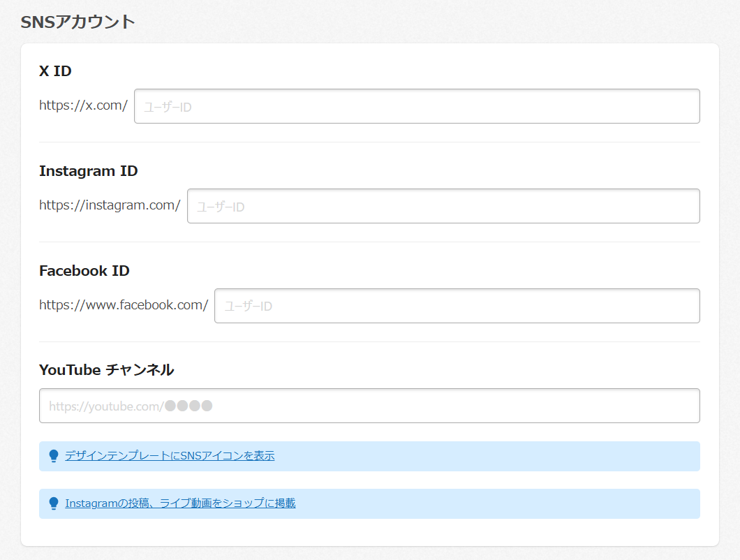Click the https://www.facebook.com/ prefix text
Image resolution: width=740 pixels, height=560 pixels.
tap(124, 305)
